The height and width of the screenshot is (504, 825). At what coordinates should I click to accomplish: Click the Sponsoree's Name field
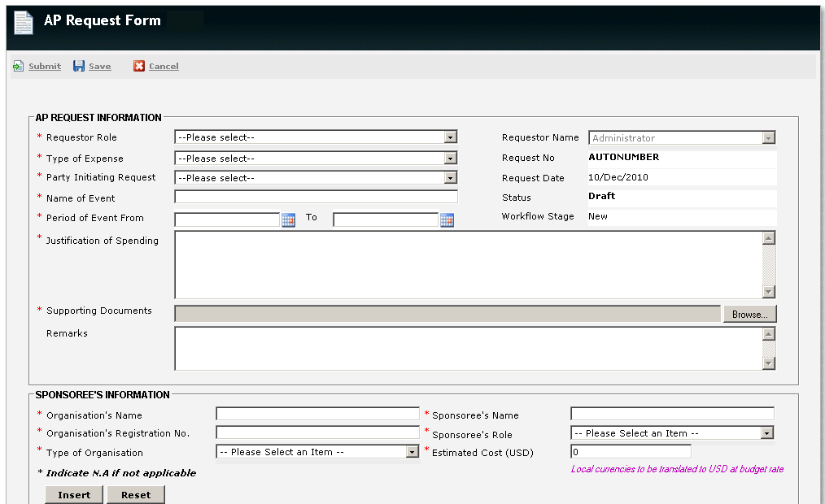[672, 414]
